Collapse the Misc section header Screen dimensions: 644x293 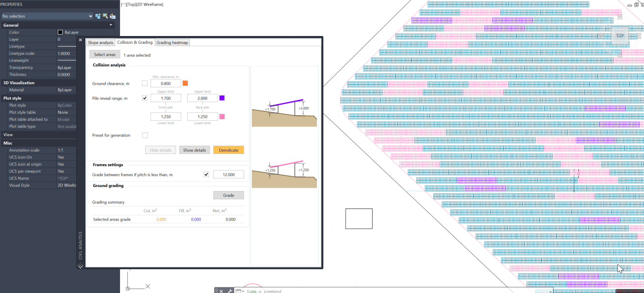[x=38, y=143]
